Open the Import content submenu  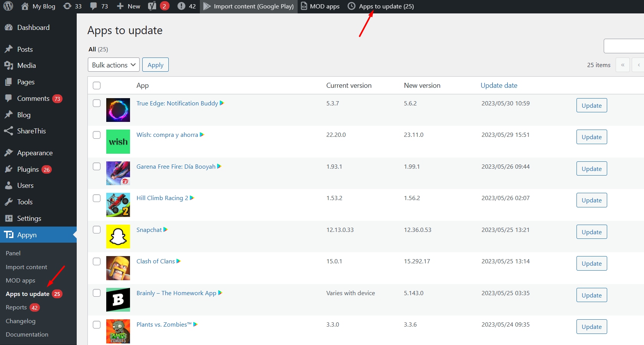26,267
